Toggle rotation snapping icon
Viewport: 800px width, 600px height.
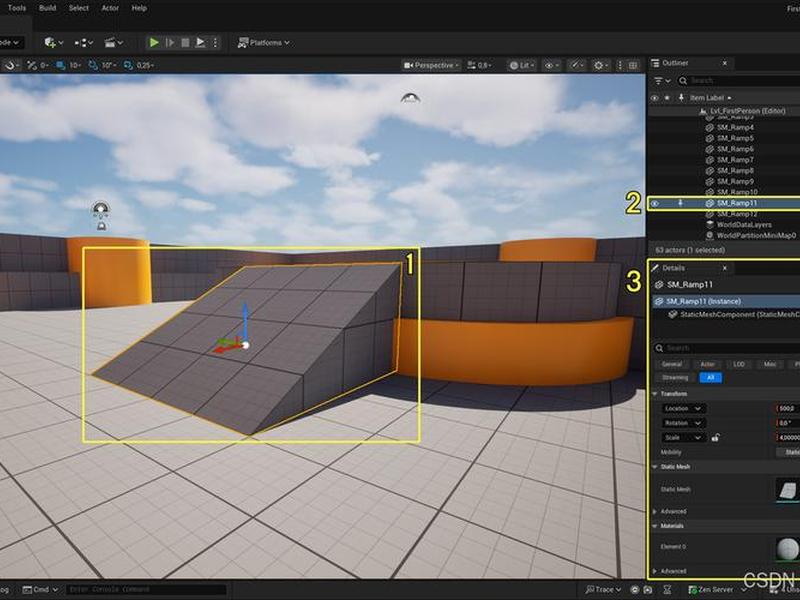click(93, 65)
